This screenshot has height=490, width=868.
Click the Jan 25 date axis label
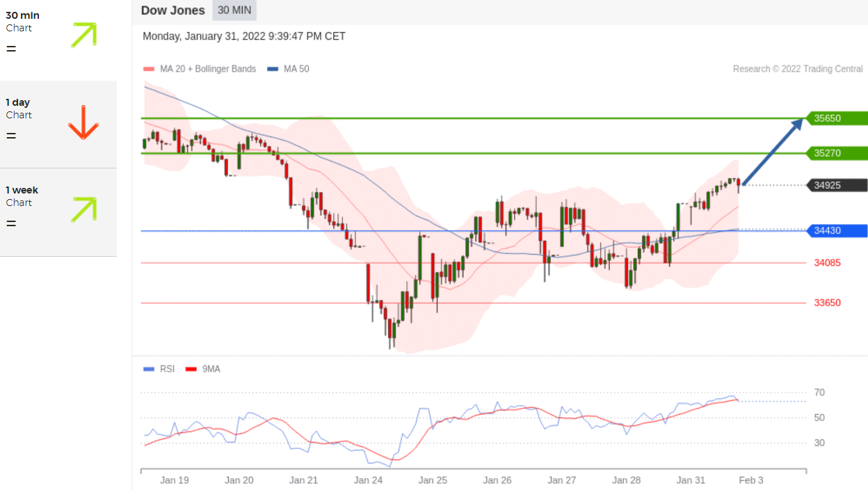[x=433, y=480]
